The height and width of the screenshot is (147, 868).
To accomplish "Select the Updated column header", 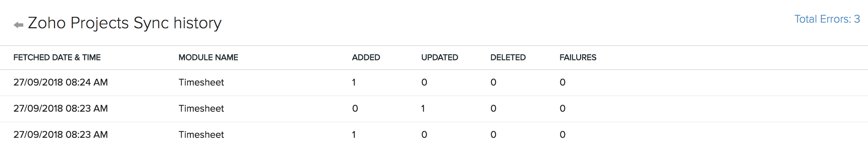I will tap(439, 58).
